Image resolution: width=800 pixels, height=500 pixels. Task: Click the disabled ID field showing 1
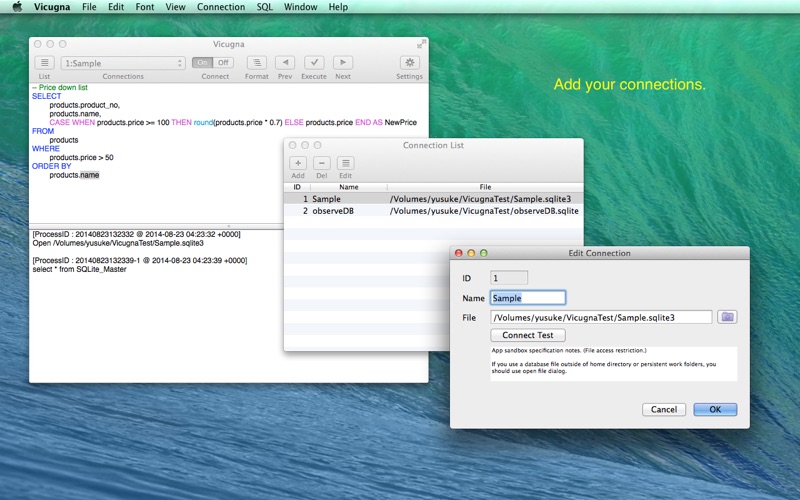pyautogui.click(x=509, y=278)
